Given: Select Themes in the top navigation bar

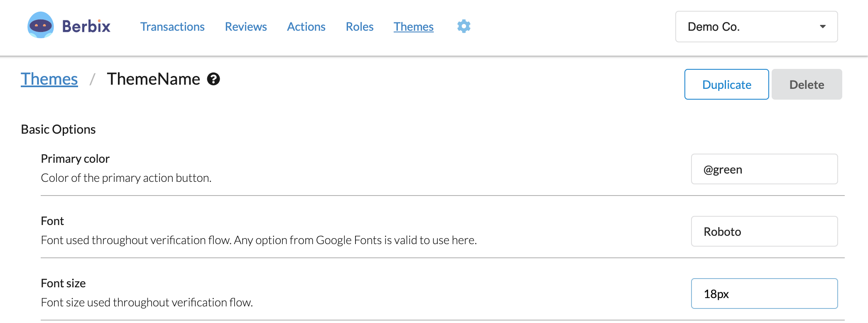Looking at the screenshot, I should (413, 27).
